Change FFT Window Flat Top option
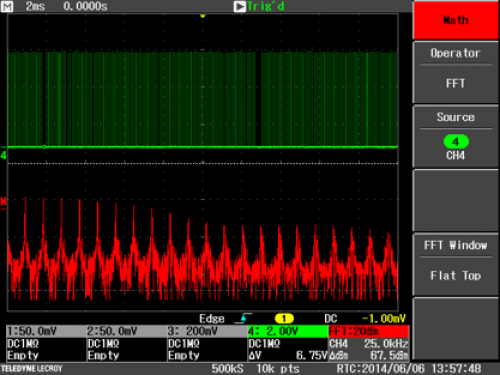The height and width of the screenshot is (375, 500). (x=456, y=264)
